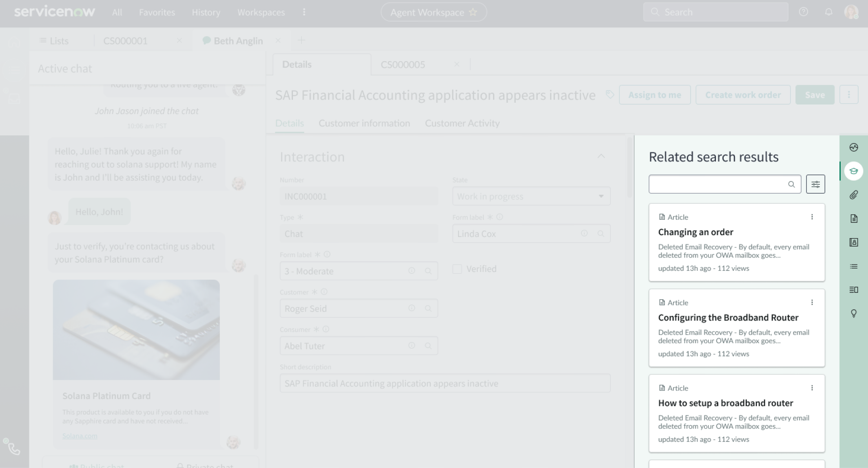
Task: Expand the State dropdown showing Work in progress
Action: coord(600,196)
